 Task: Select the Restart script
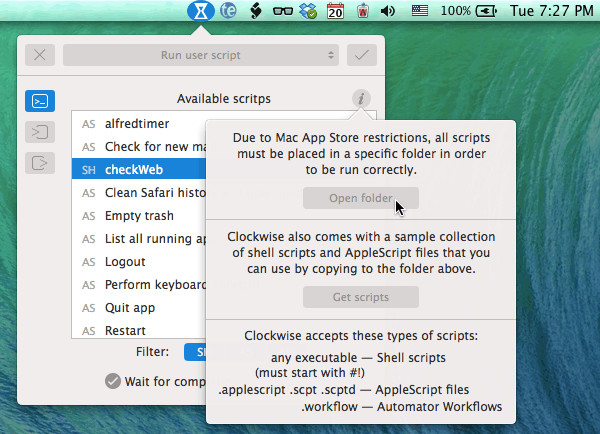coord(139,330)
